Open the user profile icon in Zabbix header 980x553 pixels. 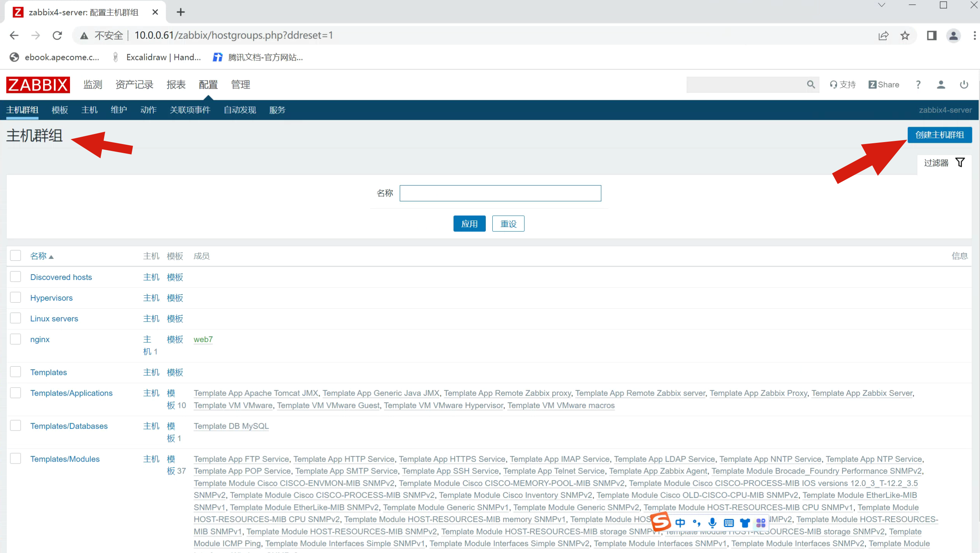[x=941, y=84]
